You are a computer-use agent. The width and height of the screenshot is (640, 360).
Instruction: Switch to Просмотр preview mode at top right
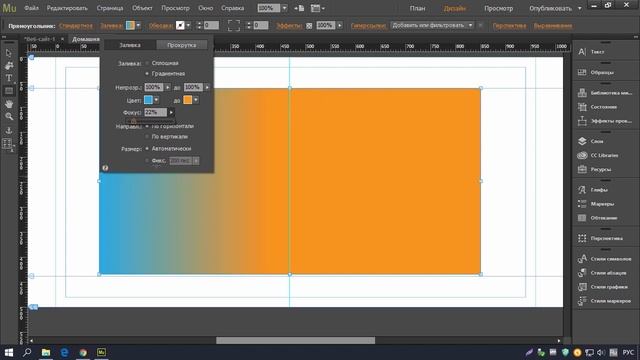(498, 8)
